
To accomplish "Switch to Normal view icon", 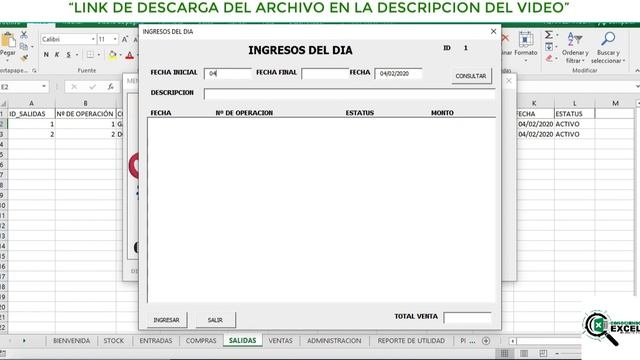I will 504,353.
